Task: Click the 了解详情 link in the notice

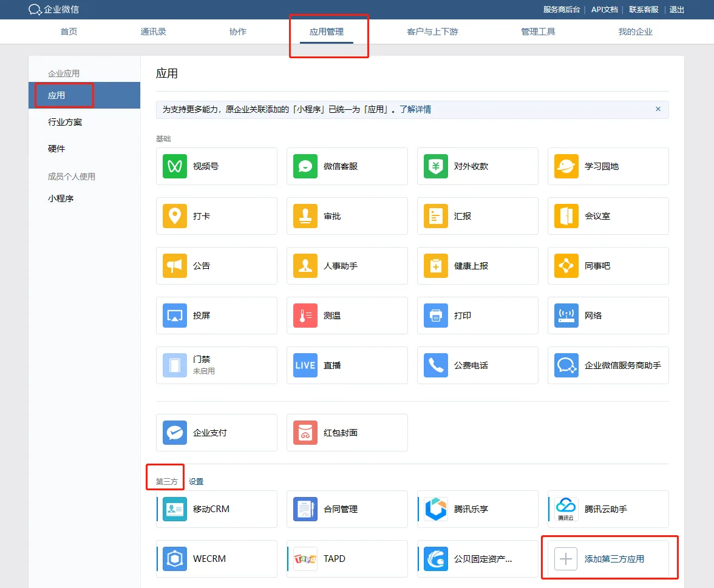Action: [415, 109]
